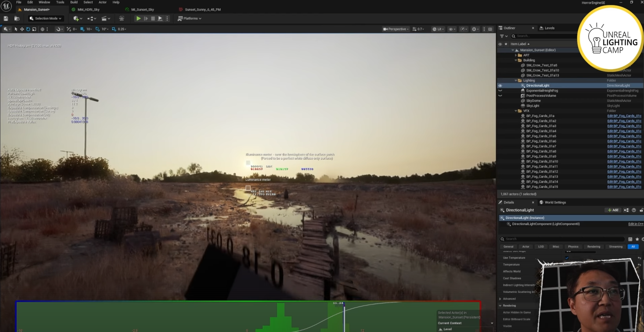Hide DirectionalLight using its eye icon
Image resolution: width=644 pixels, height=332 pixels.
(x=500, y=86)
